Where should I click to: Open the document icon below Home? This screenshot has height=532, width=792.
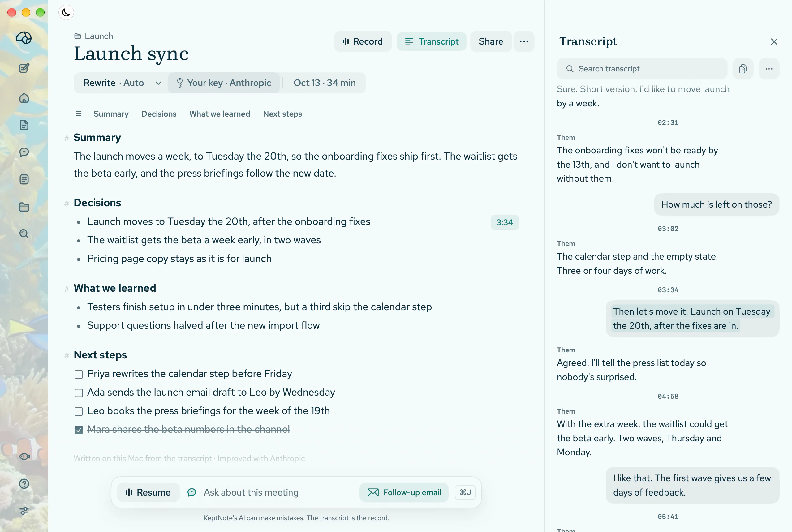24,125
